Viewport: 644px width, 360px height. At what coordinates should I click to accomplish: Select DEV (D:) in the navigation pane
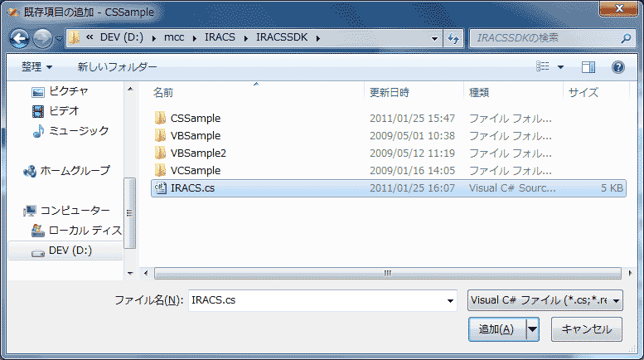[65, 251]
